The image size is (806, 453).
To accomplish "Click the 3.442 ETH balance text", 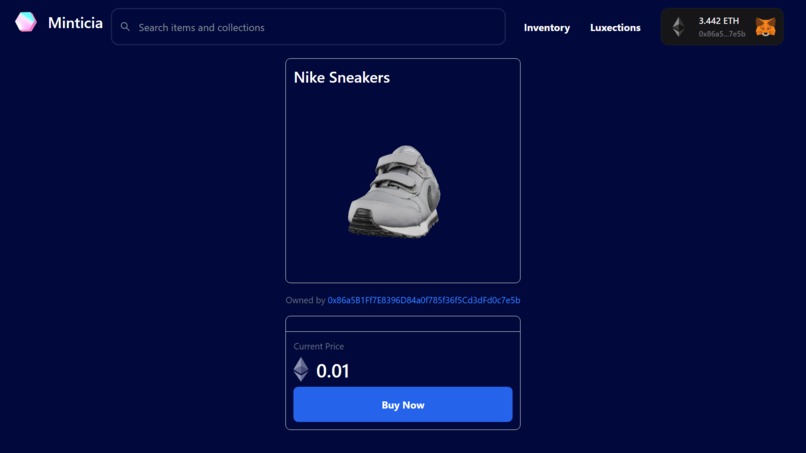I will coord(718,21).
